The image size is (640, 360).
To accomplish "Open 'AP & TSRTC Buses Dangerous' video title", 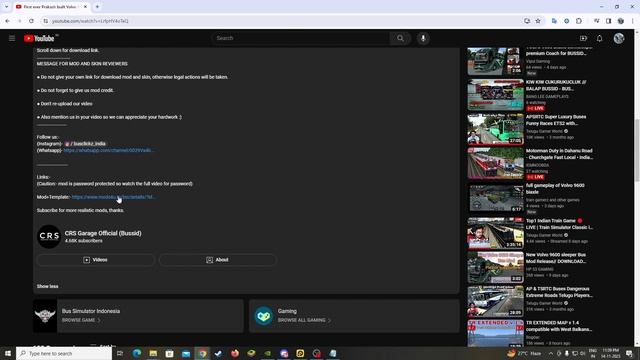I will click(559, 292).
